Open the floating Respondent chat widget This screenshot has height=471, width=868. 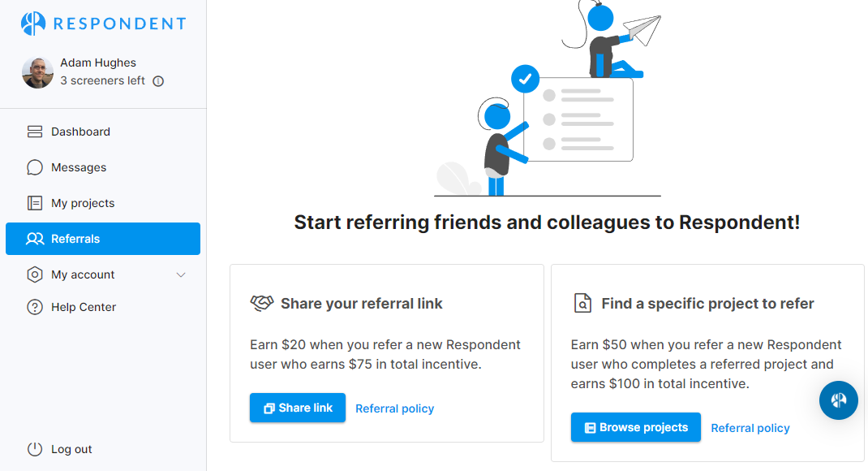(838, 400)
